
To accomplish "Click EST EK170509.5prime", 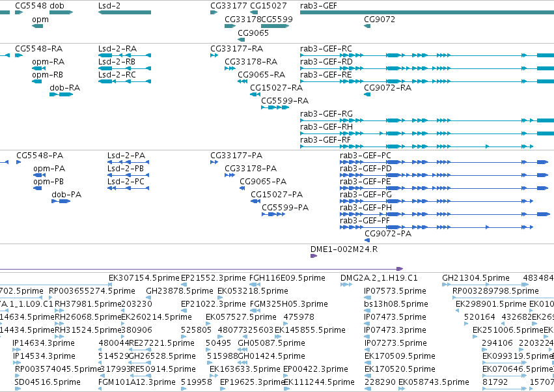I will coord(400,356).
